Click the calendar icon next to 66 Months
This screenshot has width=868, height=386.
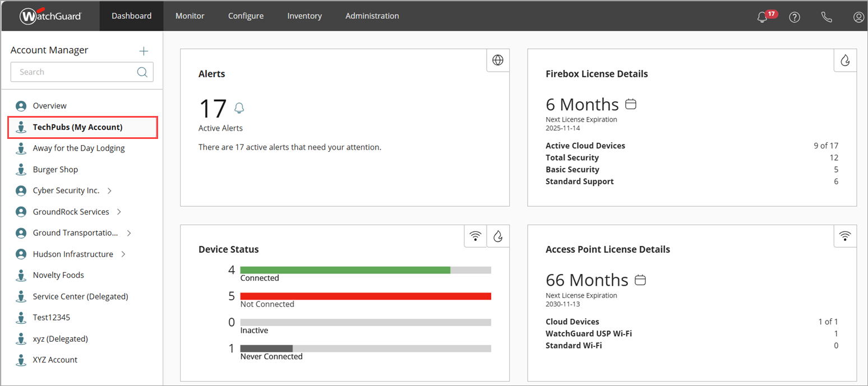(640, 279)
